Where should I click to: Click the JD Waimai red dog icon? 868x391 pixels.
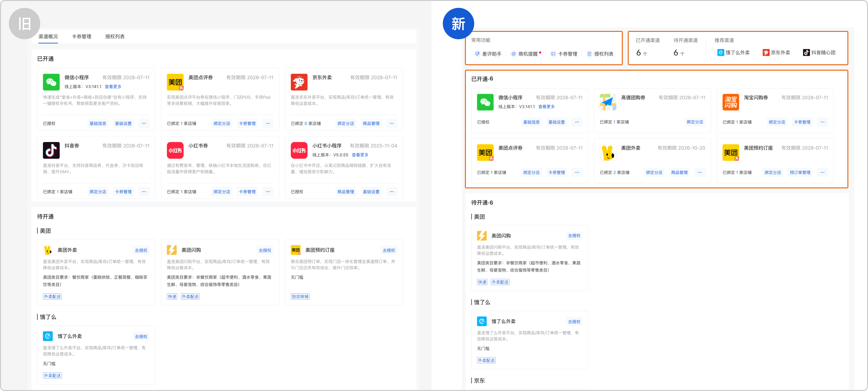[x=299, y=82]
